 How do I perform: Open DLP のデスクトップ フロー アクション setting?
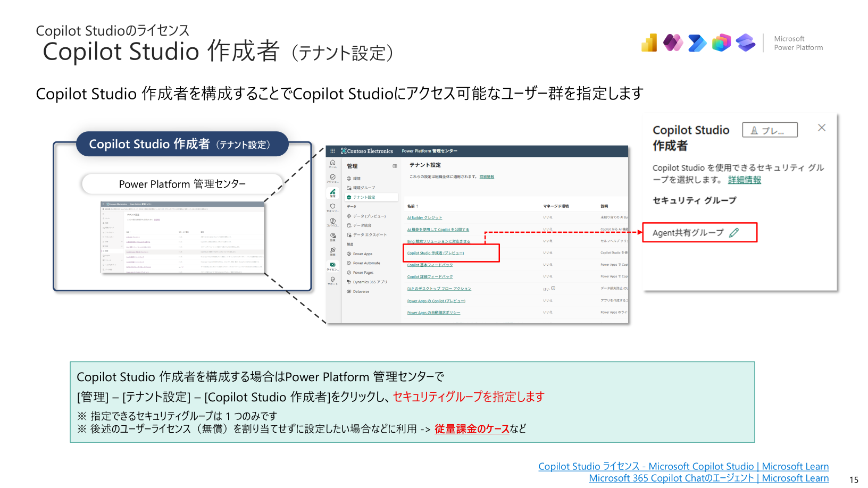(x=439, y=289)
